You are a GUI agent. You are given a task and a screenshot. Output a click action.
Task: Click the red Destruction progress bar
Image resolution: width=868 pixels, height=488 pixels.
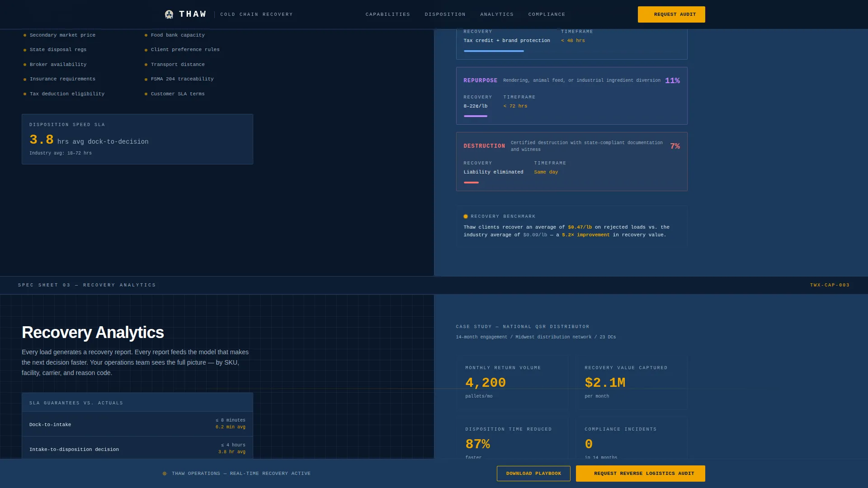pos(471,183)
